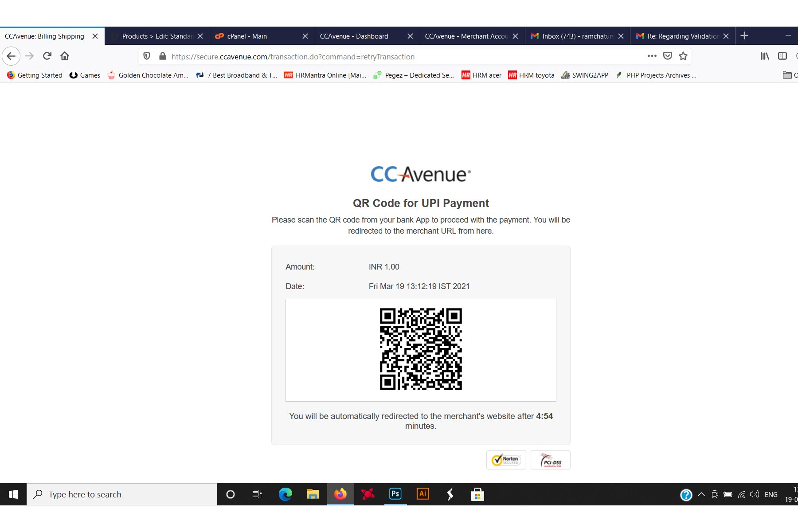Click the UPI payment QR code
This screenshot has height=532, width=798.
[421, 349]
